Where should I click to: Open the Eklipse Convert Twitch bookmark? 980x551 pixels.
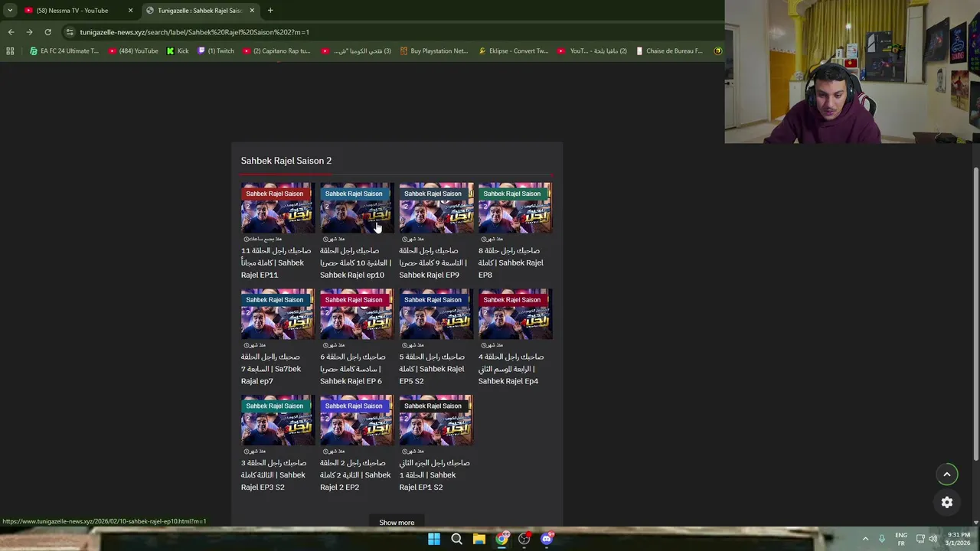[x=514, y=51]
